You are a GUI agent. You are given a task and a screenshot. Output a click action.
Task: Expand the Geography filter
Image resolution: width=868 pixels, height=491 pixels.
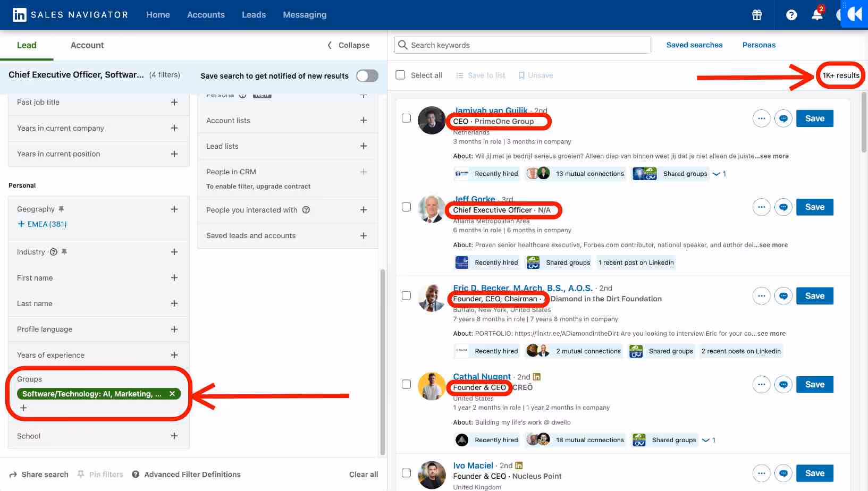click(x=174, y=209)
